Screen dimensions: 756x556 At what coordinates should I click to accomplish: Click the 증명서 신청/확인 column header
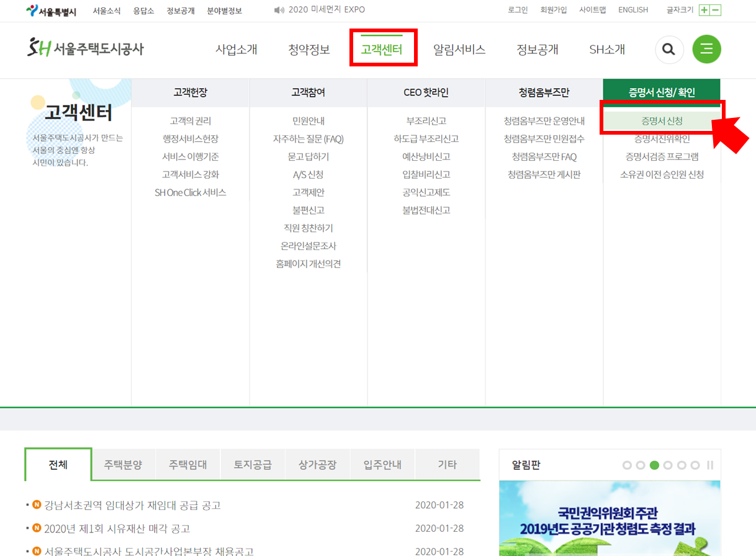click(x=662, y=92)
